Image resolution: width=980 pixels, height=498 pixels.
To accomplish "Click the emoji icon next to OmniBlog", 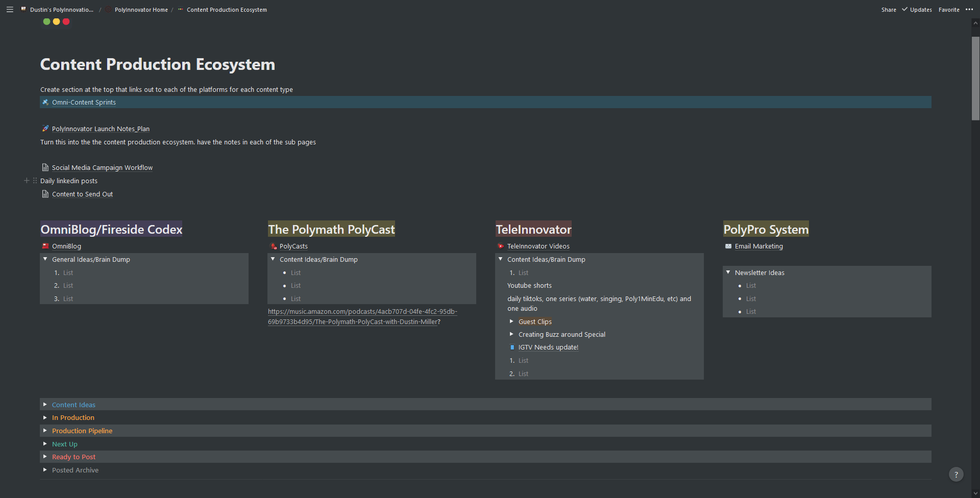I will [x=45, y=246].
